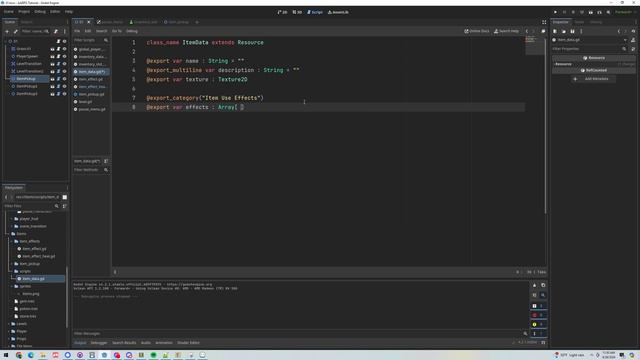Open the script icon on the ItemPickup node

(x=58, y=79)
